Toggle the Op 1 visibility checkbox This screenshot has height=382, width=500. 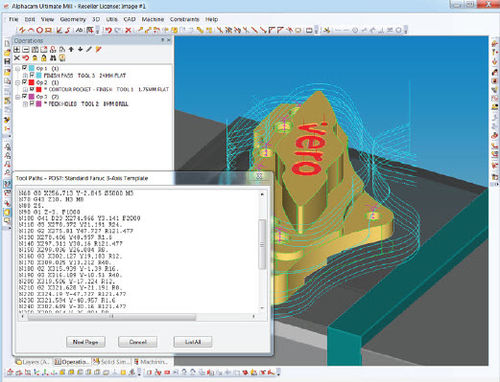pyautogui.click(x=25, y=68)
